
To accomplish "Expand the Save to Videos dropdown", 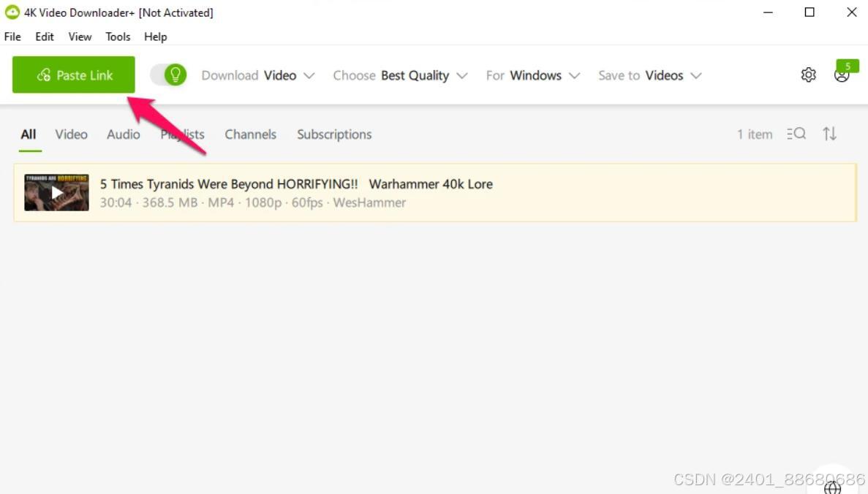I will click(x=650, y=75).
